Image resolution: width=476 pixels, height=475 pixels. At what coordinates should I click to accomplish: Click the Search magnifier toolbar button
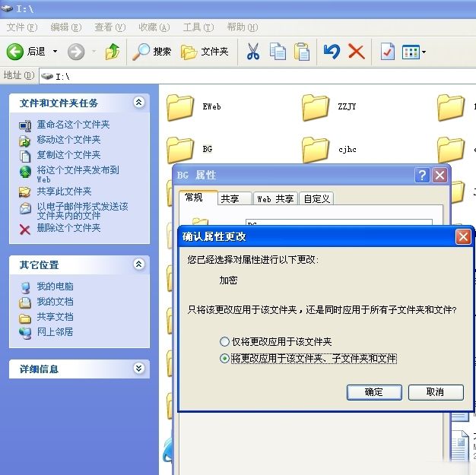[152, 52]
